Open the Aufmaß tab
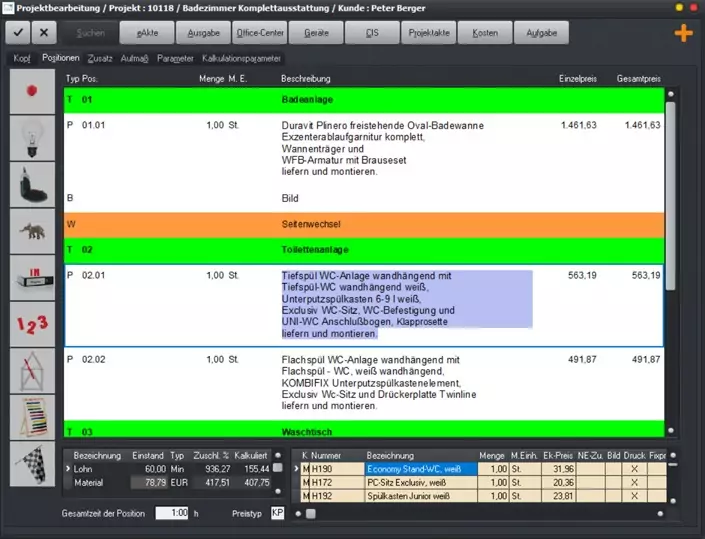 pos(134,58)
